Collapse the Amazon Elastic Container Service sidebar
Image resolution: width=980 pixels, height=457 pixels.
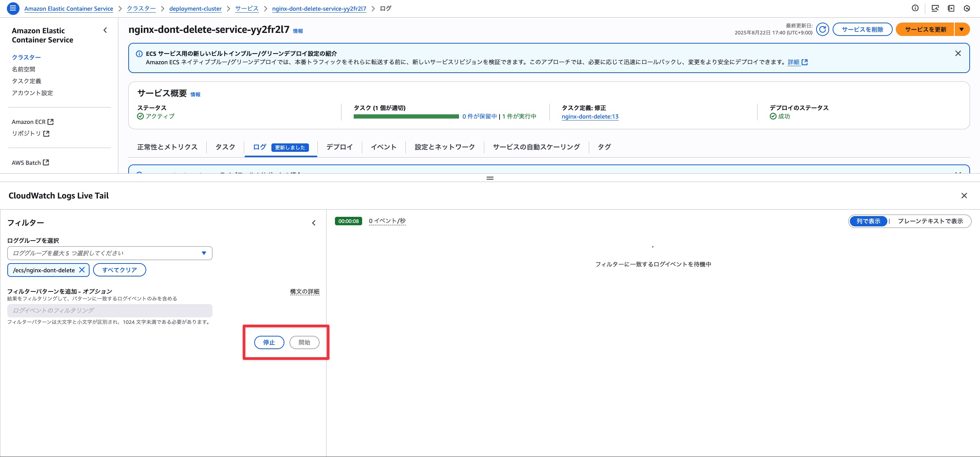tap(105, 30)
